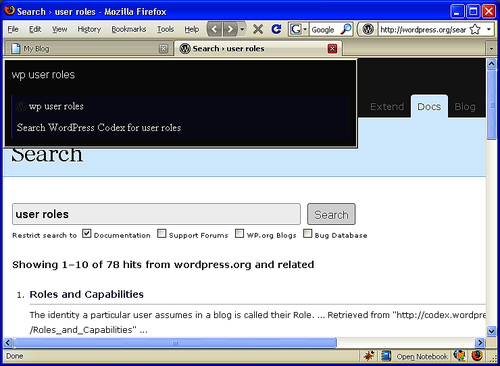
Task: Click the 'Done' status bar text
Action: tap(15, 356)
